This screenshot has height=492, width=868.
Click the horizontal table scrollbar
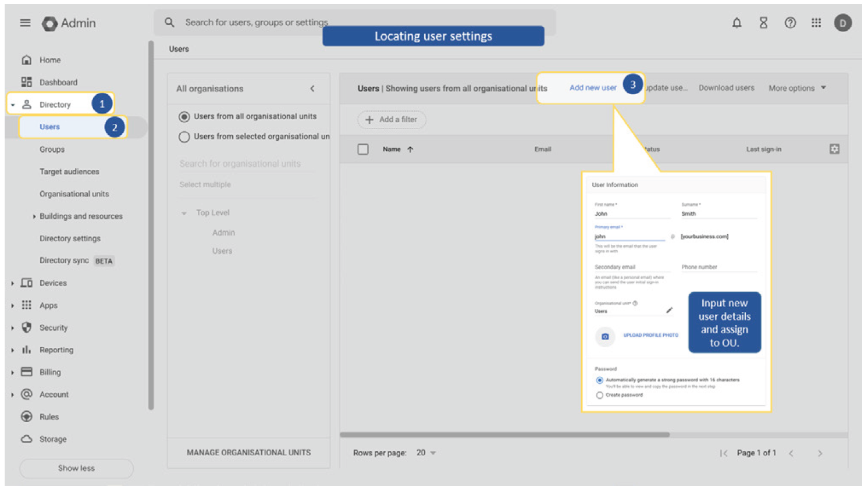(504, 434)
